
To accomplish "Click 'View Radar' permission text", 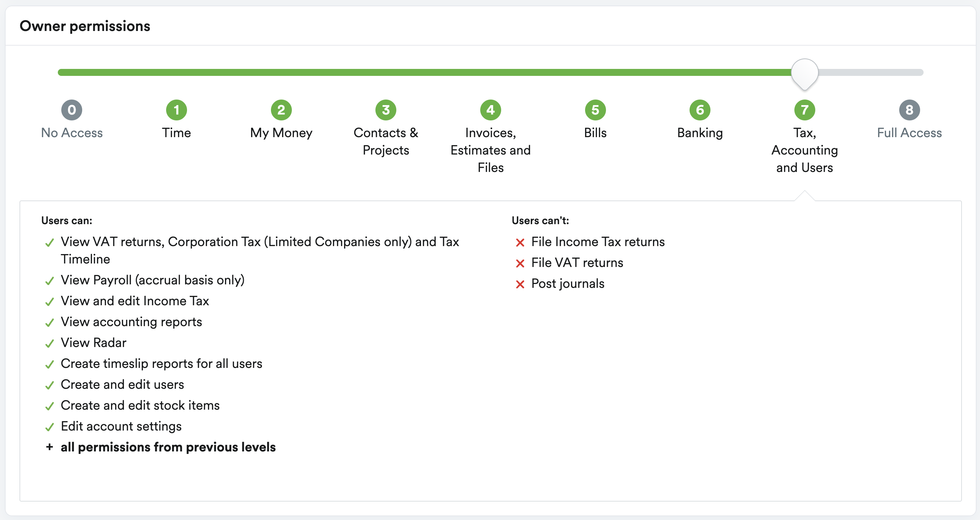I will pyautogui.click(x=93, y=342).
